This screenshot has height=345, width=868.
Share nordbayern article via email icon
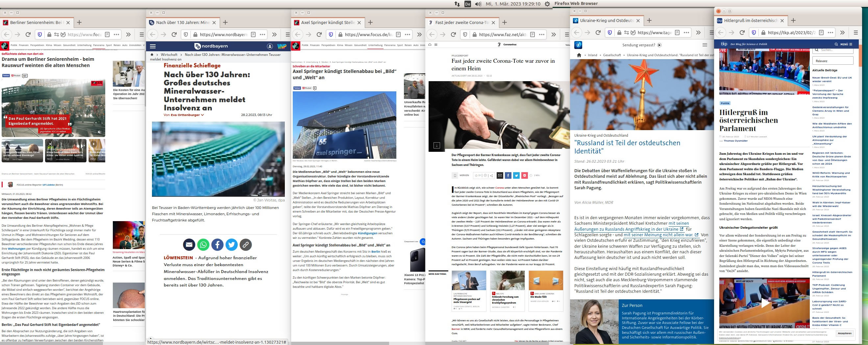[x=189, y=245]
